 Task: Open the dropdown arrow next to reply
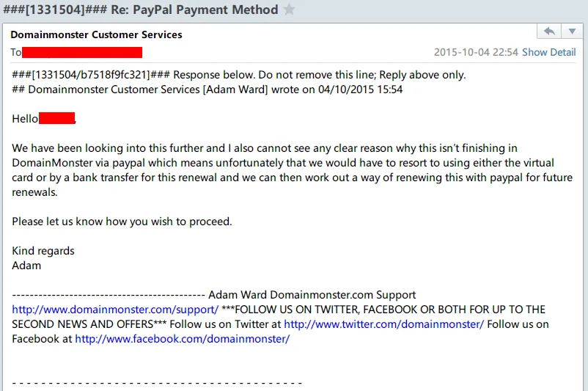[572, 31]
